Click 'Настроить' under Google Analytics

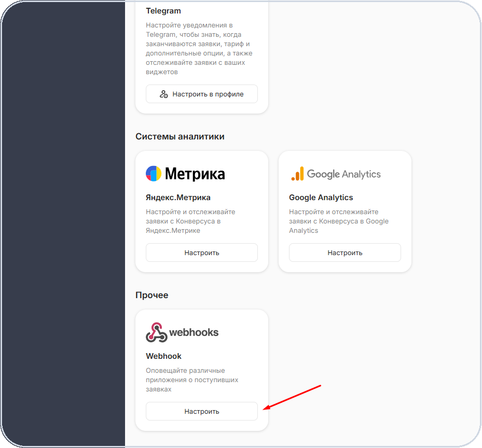point(345,253)
